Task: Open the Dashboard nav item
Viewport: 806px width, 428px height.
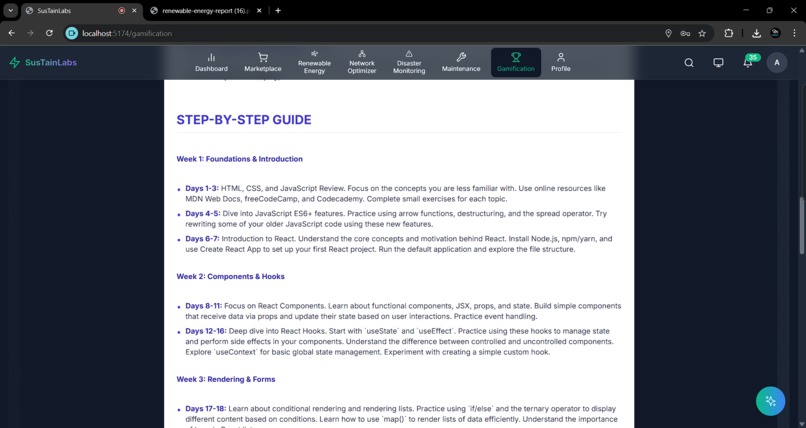Action: tap(211, 62)
